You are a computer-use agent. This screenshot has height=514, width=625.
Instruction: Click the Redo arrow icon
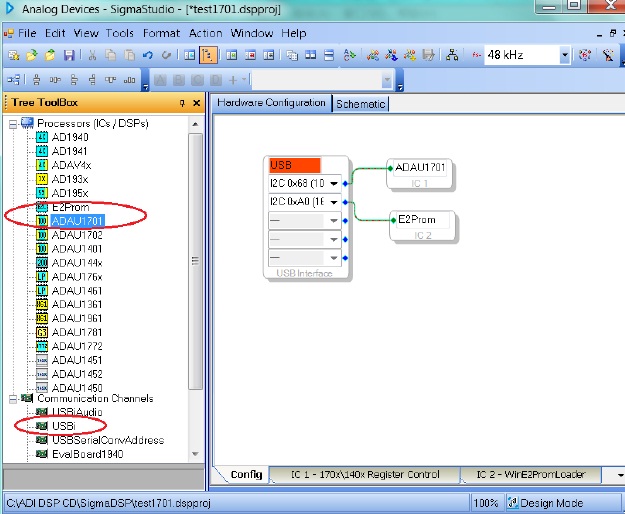pos(166,55)
